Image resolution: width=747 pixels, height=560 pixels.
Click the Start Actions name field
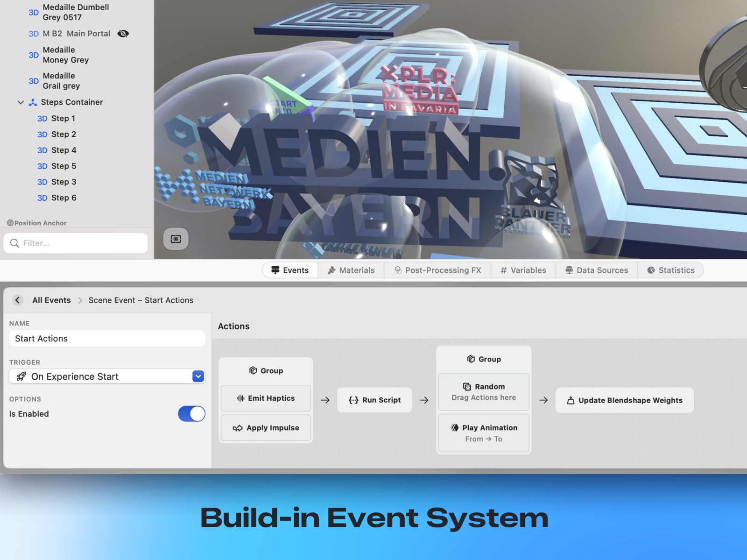tap(107, 339)
